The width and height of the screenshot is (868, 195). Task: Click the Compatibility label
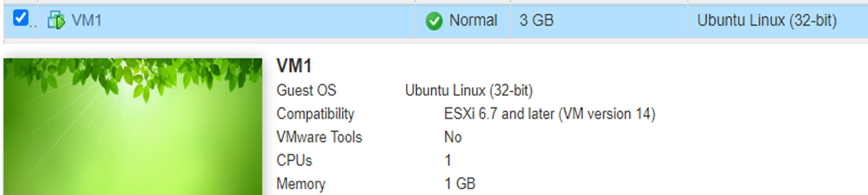(x=315, y=114)
